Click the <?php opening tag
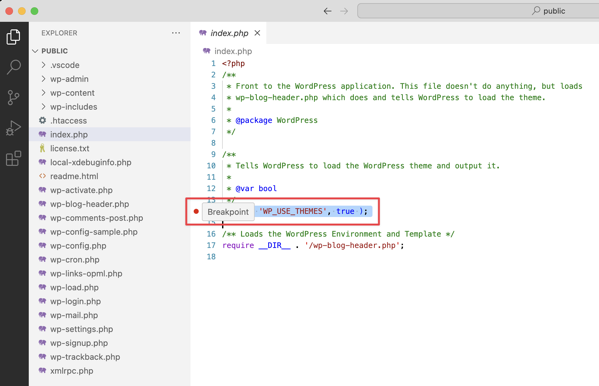 (233, 63)
